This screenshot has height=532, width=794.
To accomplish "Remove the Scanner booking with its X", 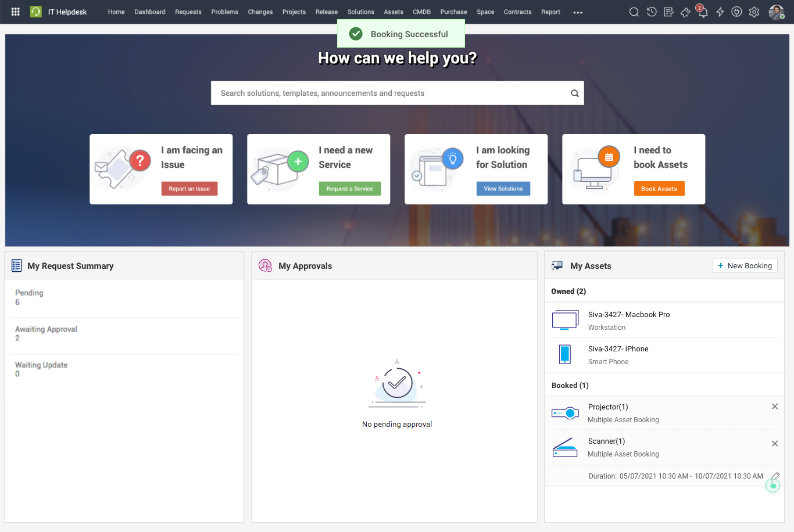I will tap(775, 443).
